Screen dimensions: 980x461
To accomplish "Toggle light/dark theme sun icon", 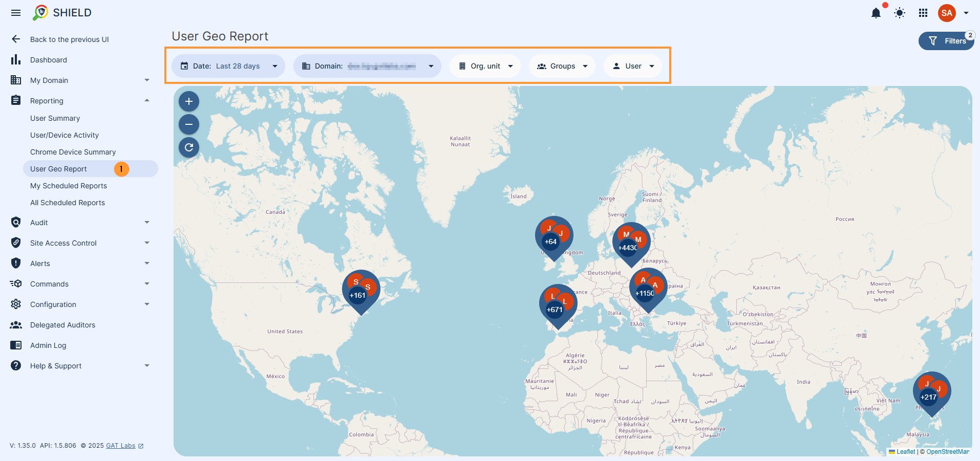I will point(900,13).
